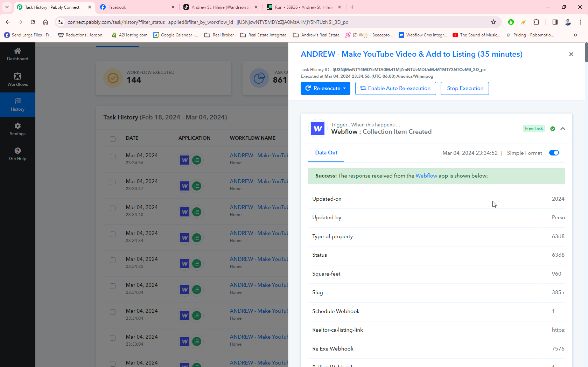Image resolution: width=588 pixels, height=367 pixels.
Task: Click the Task Consumed pie icon
Action: point(259,78)
